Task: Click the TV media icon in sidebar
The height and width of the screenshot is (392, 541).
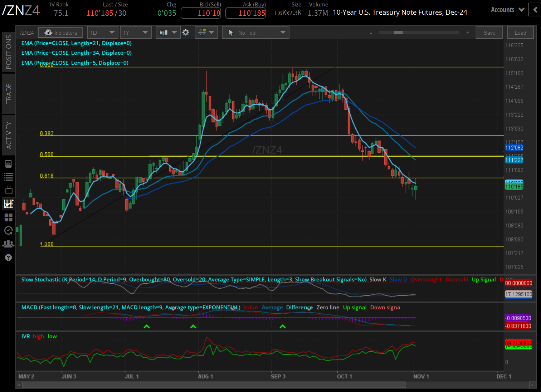Action: pyautogui.click(x=9, y=190)
